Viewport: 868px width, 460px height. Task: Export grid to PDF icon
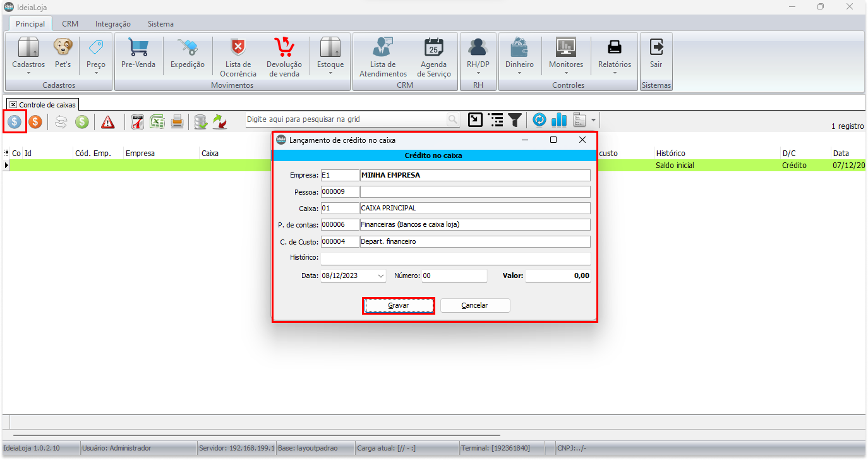click(138, 121)
